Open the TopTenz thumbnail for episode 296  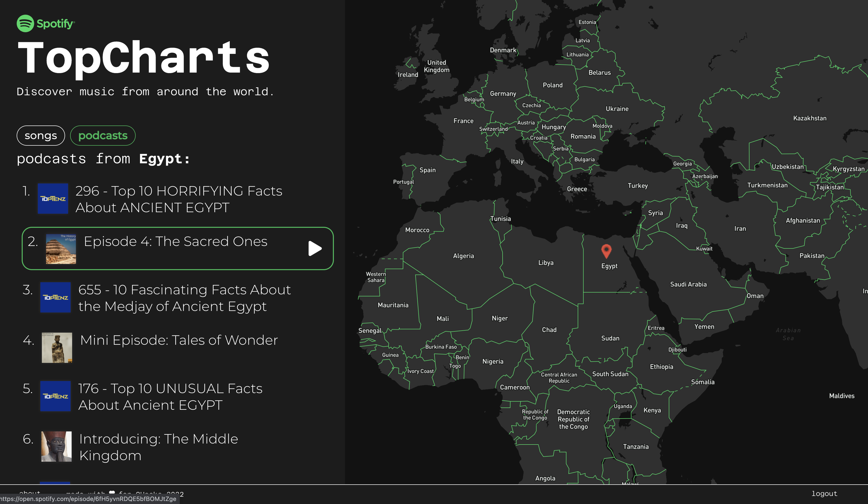click(53, 199)
